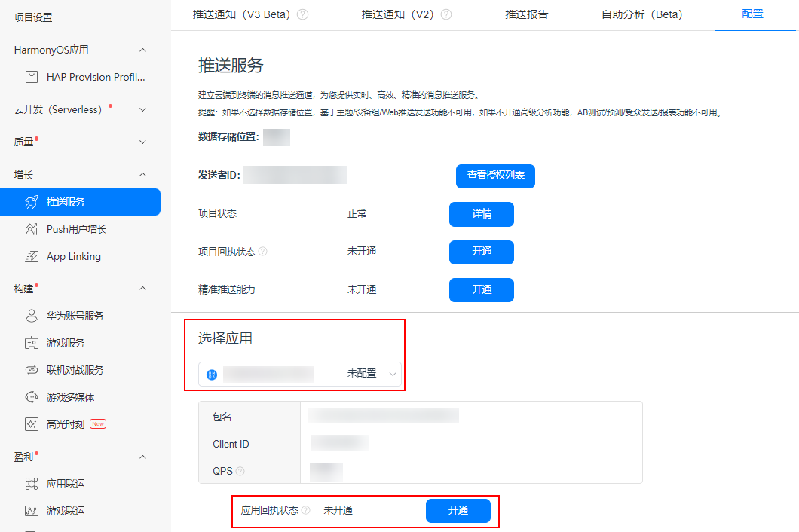Click help icon next to 项目回执状态
The height and width of the screenshot is (532, 799).
click(x=263, y=252)
